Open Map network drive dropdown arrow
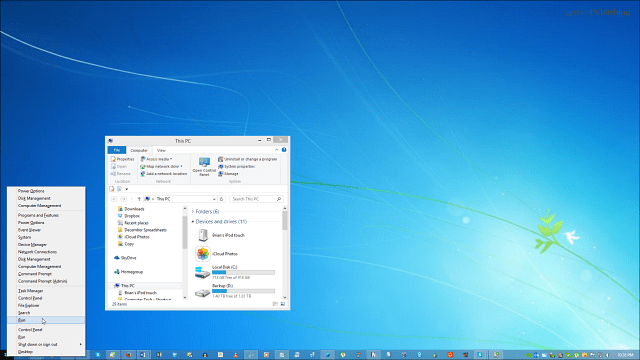This screenshot has height=360, width=640. pos(181,167)
